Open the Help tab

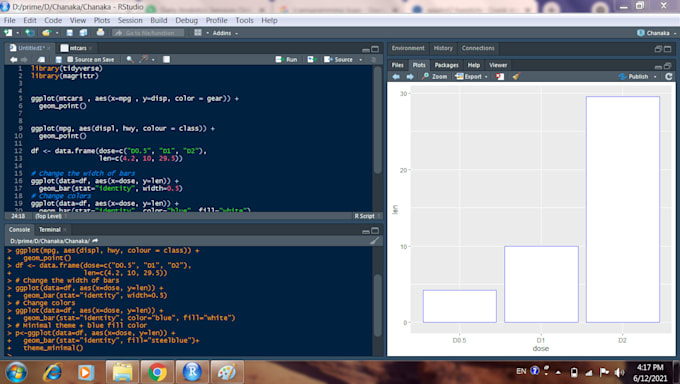pos(474,65)
